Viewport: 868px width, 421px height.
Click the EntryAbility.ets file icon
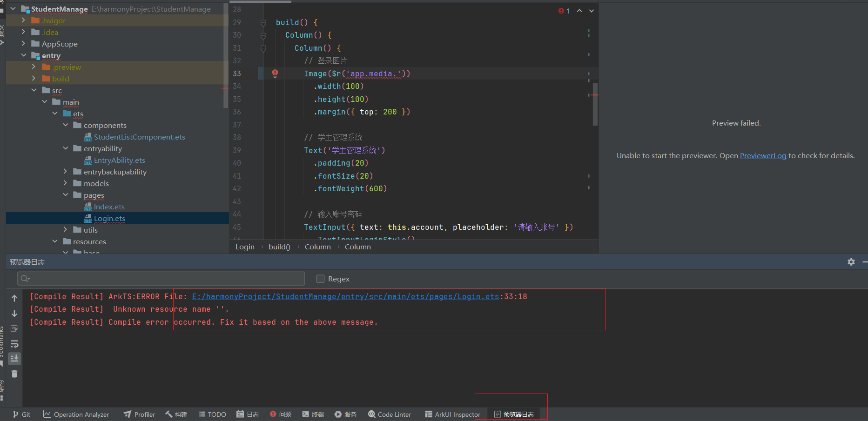pyautogui.click(x=88, y=160)
